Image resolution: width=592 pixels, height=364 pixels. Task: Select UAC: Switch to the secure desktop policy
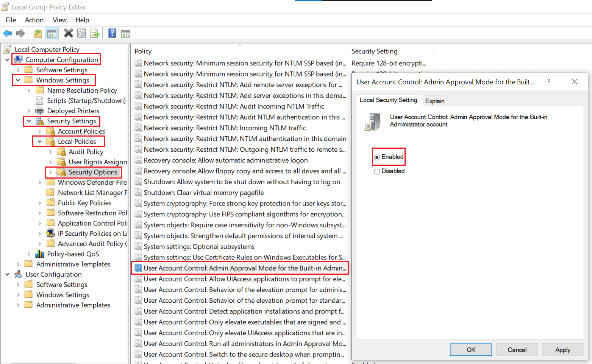pyautogui.click(x=244, y=355)
